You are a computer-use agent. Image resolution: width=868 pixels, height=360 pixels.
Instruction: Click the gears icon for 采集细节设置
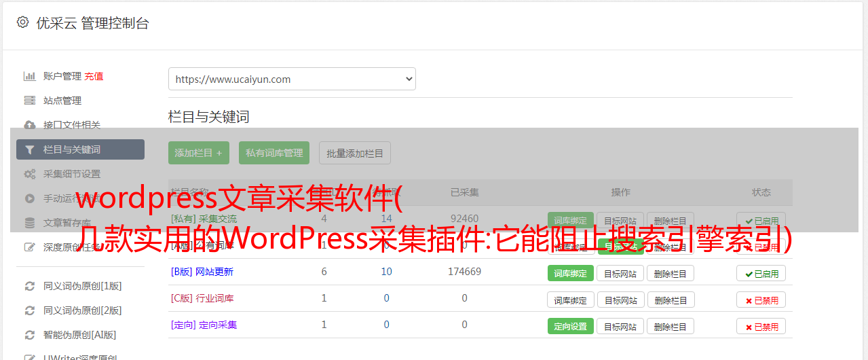click(29, 174)
